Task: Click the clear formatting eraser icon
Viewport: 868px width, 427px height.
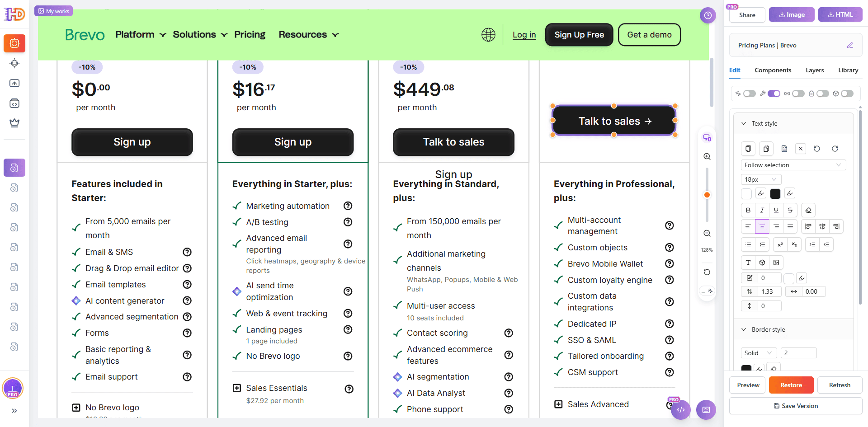Action: click(x=808, y=210)
